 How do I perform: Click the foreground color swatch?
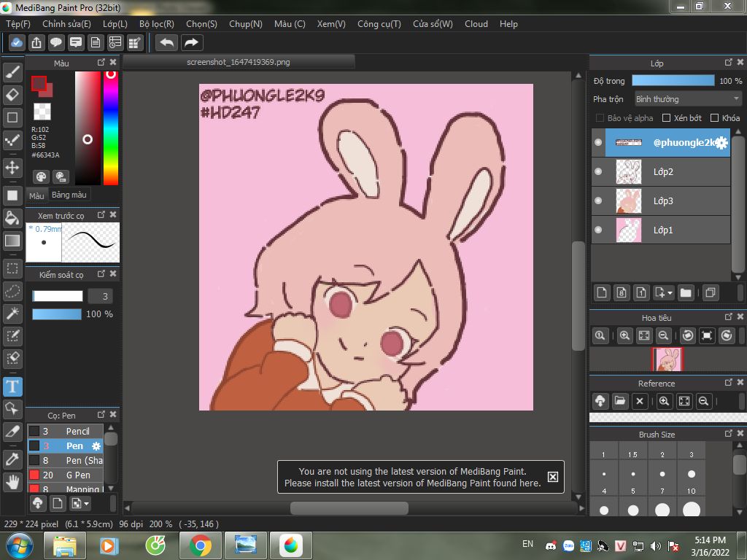[x=39, y=83]
